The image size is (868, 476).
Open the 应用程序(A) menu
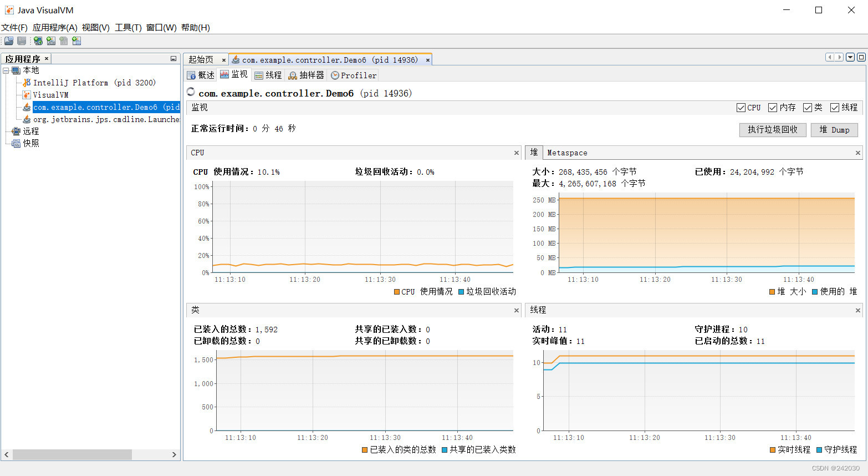coord(55,28)
